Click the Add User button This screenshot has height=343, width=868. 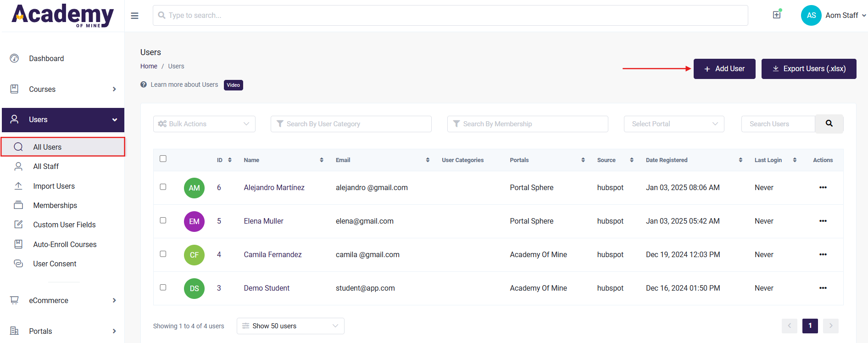[x=724, y=69]
